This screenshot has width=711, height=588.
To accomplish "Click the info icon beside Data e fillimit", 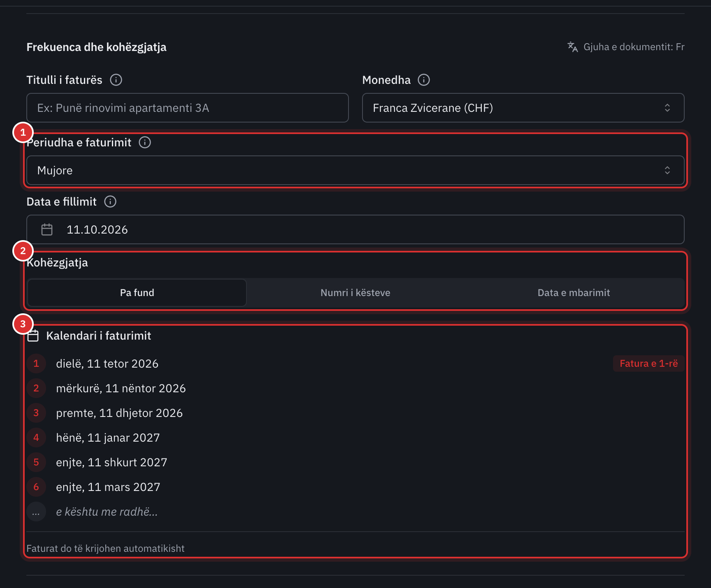I will (110, 201).
